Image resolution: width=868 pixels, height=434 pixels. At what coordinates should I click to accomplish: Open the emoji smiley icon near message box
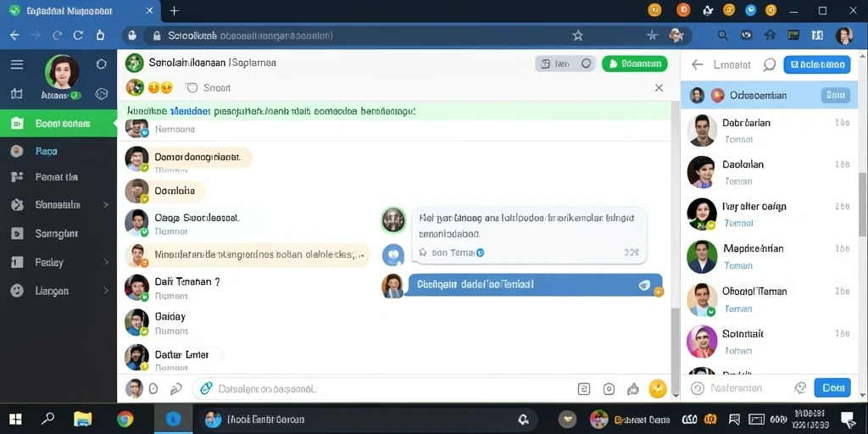coord(154,388)
